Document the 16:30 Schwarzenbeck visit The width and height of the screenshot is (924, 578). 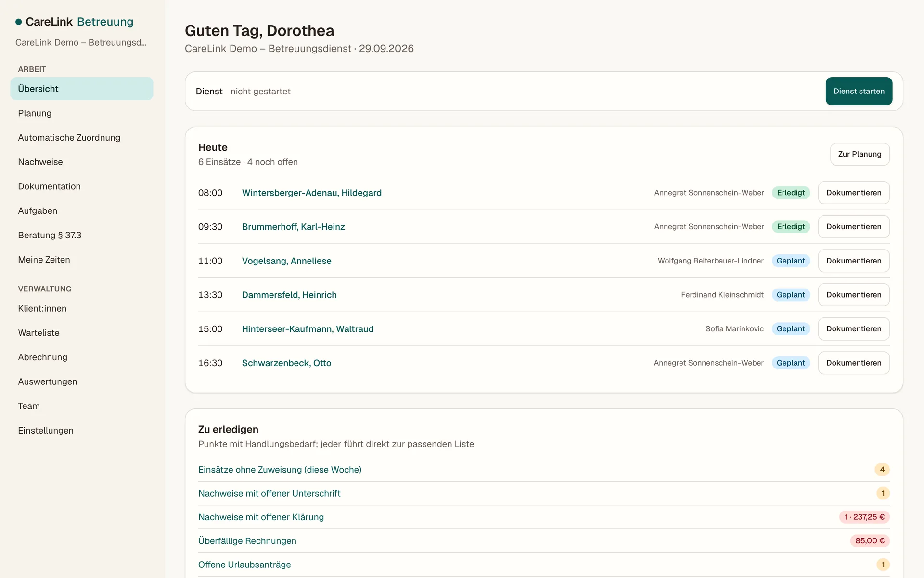(854, 363)
